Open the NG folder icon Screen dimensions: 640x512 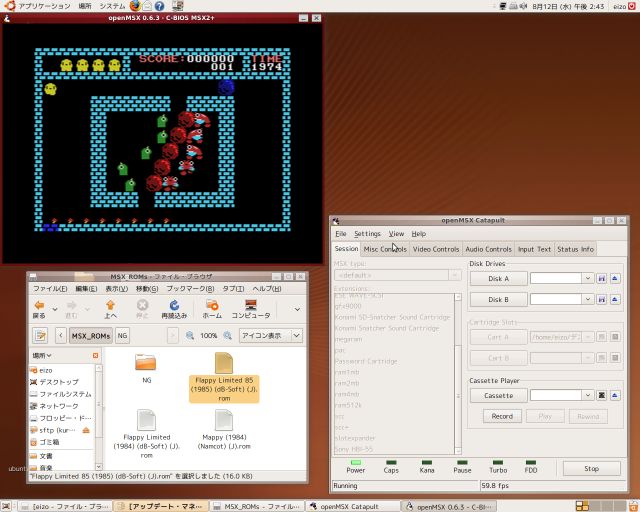click(x=146, y=369)
